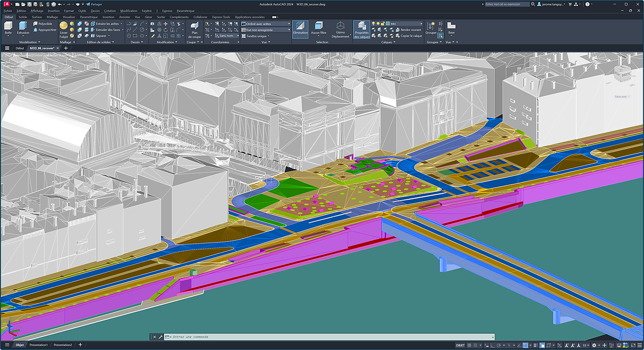Open the eau layer dropdown
The height and width of the screenshot is (350, 644).
421,24
